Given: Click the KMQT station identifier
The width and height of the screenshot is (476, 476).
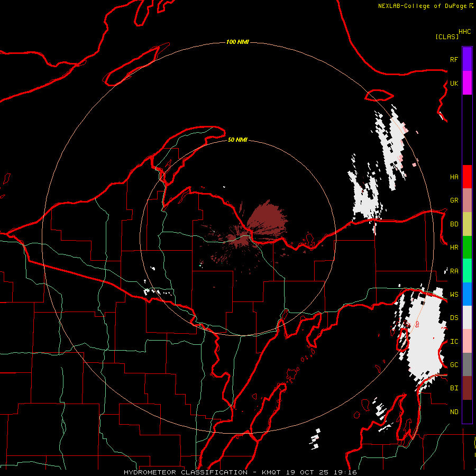Looking at the screenshot, I should [x=271, y=472].
